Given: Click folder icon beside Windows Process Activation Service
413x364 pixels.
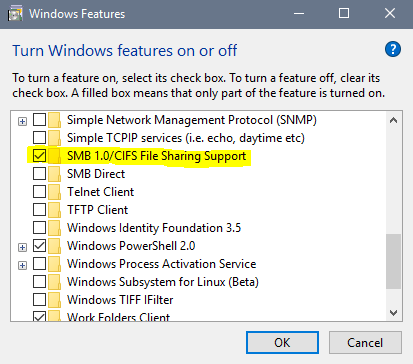Looking at the screenshot, I should (55, 264).
